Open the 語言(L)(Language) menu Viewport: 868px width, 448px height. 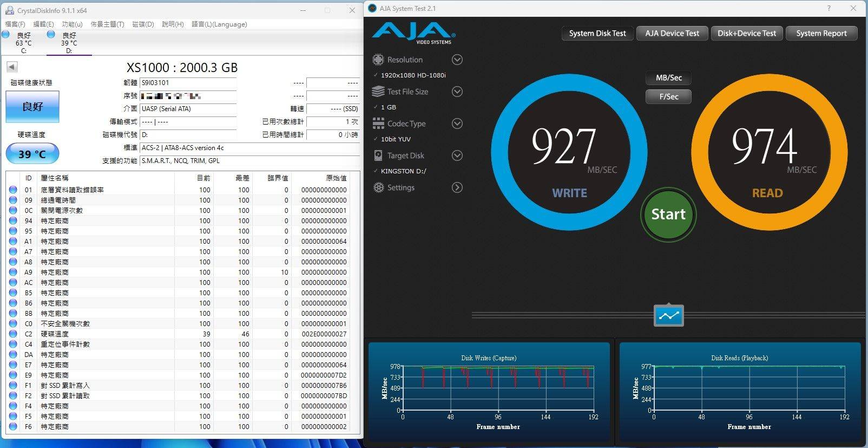pyautogui.click(x=219, y=24)
